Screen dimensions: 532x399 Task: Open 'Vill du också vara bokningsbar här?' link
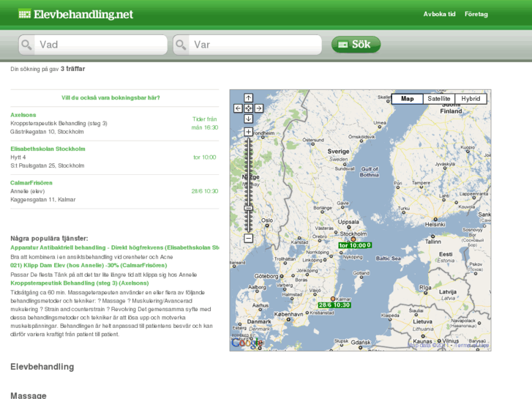pyautogui.click(x=110, y=98)
